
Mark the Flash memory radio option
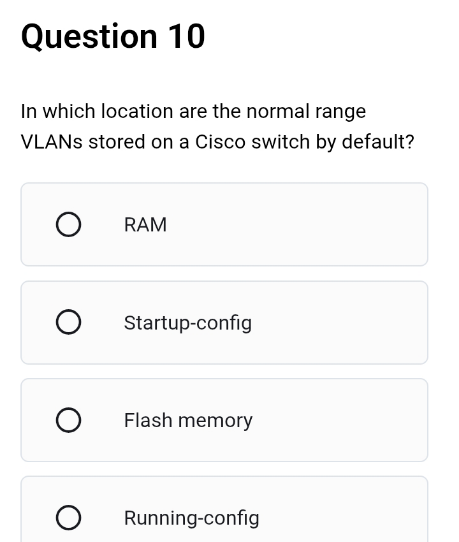[x=68, y=420]
